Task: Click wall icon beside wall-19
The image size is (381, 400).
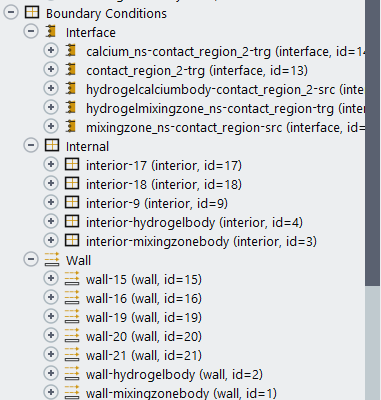Action: 72,316
